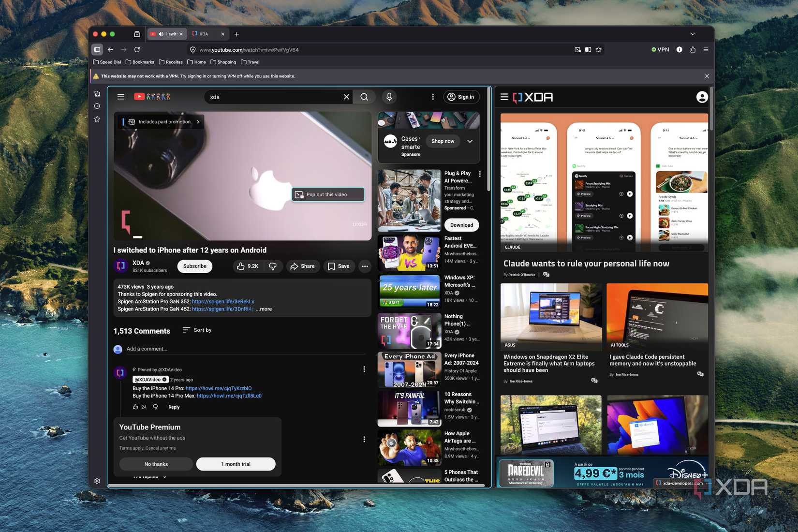Open the Travel bookmarks folder
The image size is (798, 532).
tap(250, 62)
